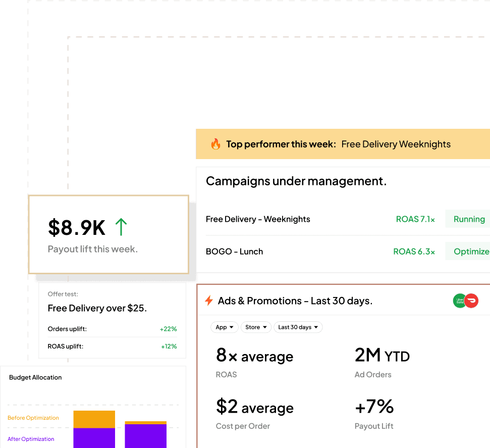Expand the Last 30 days dropdown
Image resolution: width=490 pixels, height=448 pixels.
click(298, 327)
